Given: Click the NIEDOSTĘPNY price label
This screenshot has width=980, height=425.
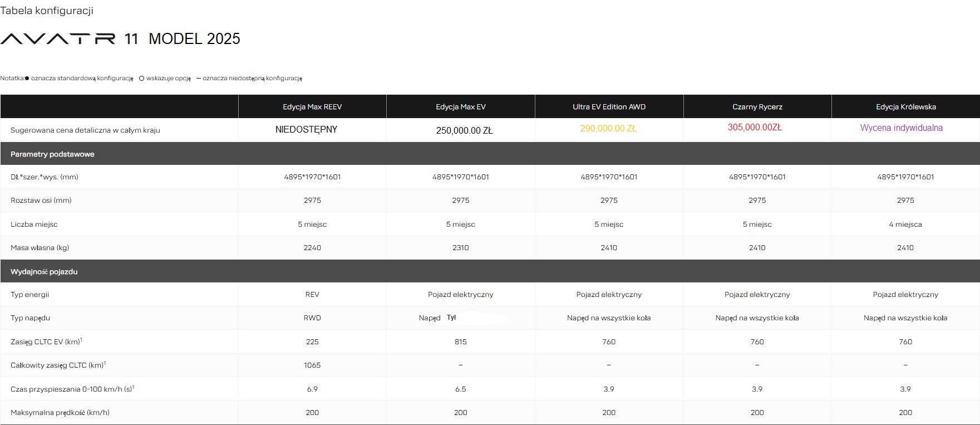Looking at the screenshot, I should tap(306, 130).
